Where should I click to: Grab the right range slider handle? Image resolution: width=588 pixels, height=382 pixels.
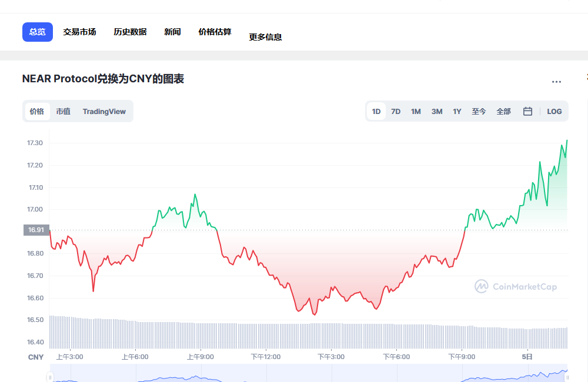click(x=567, y=377)
